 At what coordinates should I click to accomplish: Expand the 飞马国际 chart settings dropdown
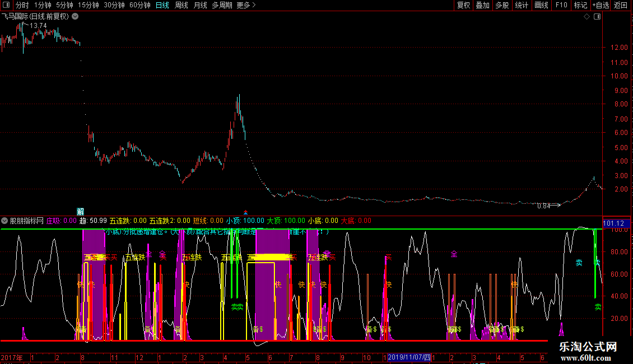click(76, 17)
